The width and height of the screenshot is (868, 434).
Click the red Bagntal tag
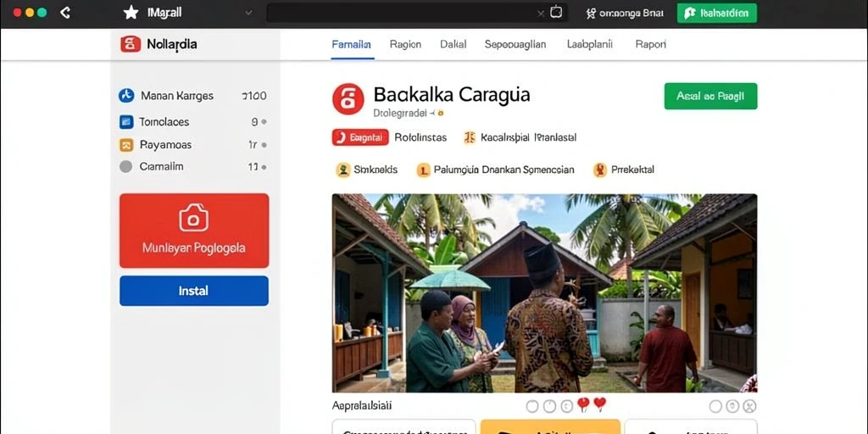(x=360, y=137)
